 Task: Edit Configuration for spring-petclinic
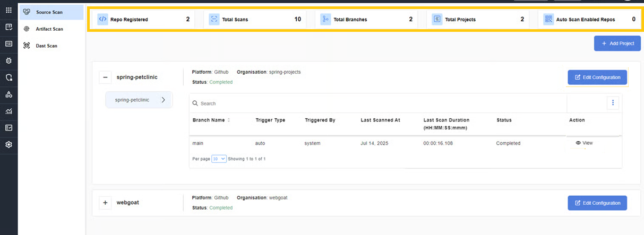click(x=597, y=77)
